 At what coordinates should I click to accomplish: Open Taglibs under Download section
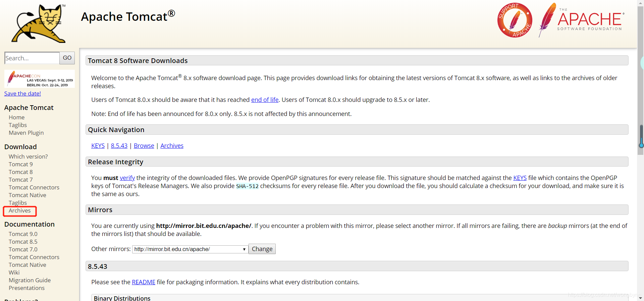pyautogui.click(x=18, y=203)
